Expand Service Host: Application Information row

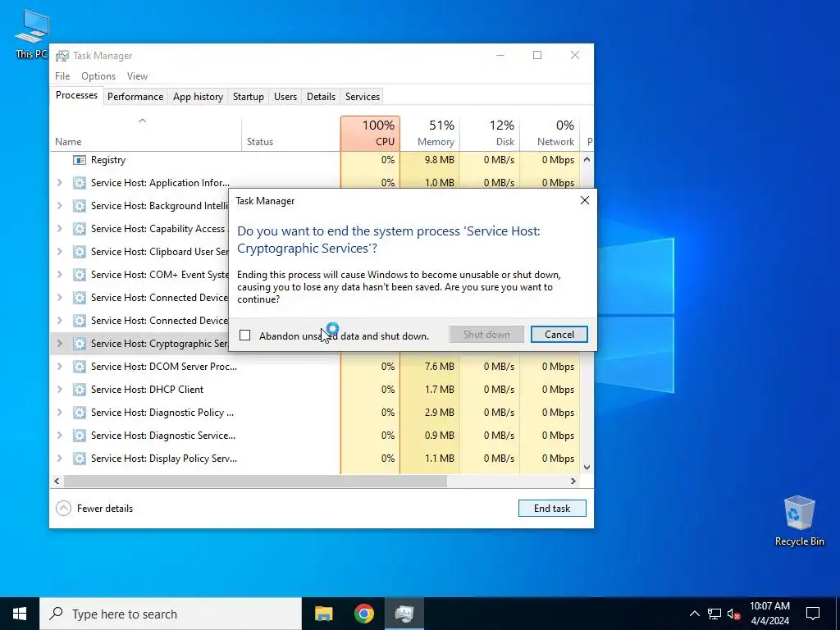click(59, 183)
